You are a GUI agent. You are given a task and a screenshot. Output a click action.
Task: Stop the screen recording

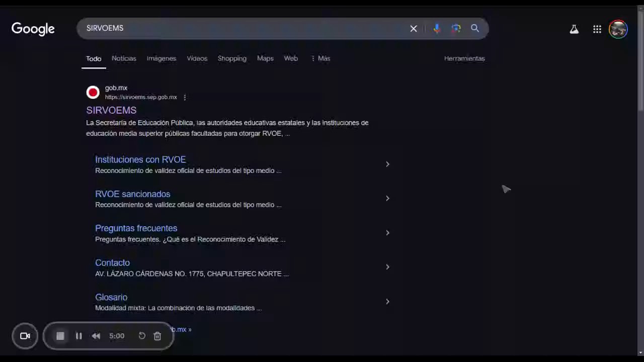(x=60, y=336)
